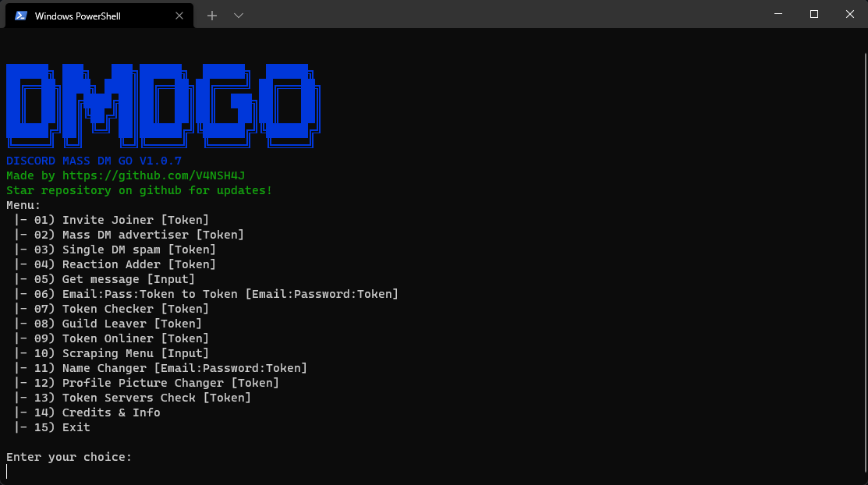This screenshot has width=868, height=485.
Task: Click '13) Token Servers Check [Token]' line
Action: [x=133, y=398]
